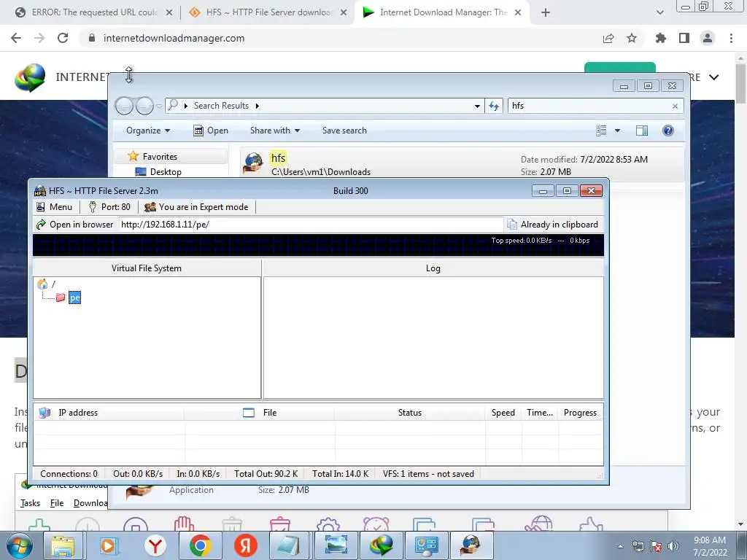Click Google Chrome in the taskbar
This screenshot has width=747, height=560.
click(201, 545)
